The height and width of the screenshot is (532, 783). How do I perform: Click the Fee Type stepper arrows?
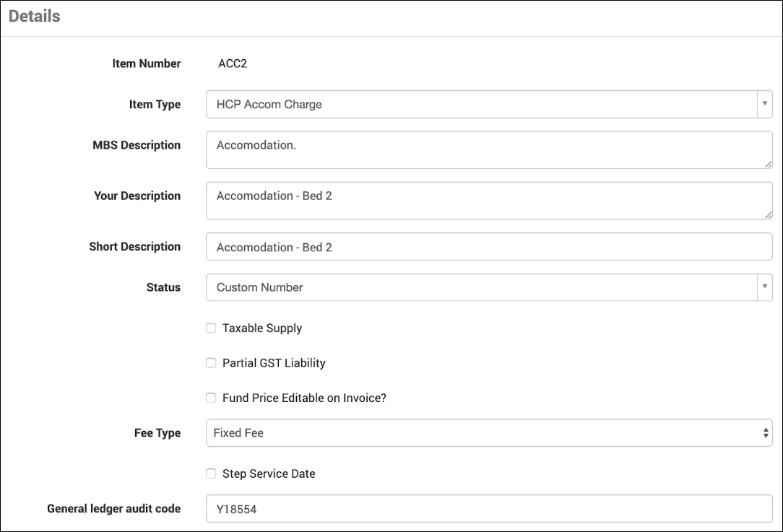[766, 433]
